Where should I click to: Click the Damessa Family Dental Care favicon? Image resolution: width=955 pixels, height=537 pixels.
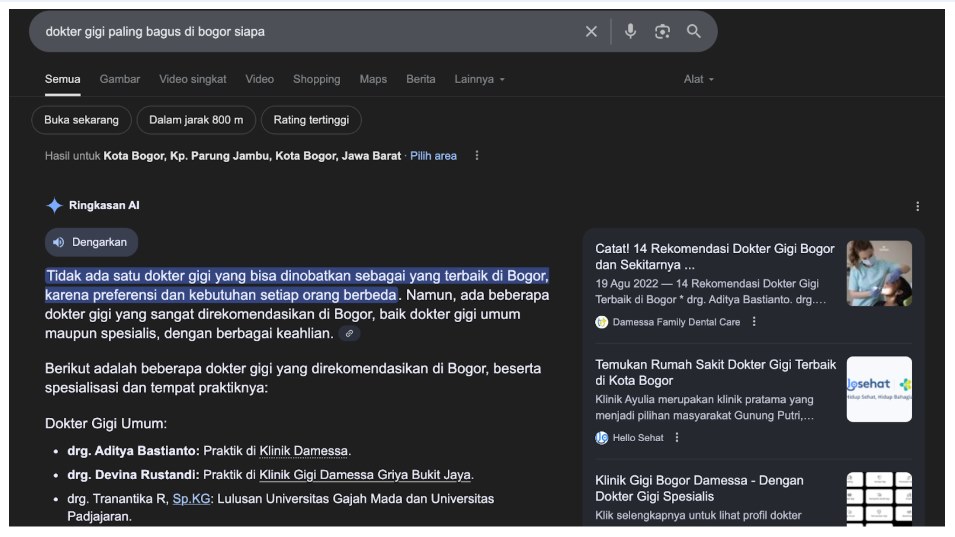click(x=602, y=322)
